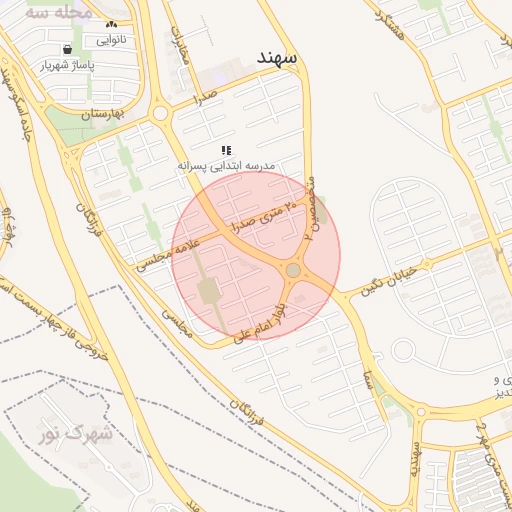Select the مخابرات street label

(x=180, y=45)
